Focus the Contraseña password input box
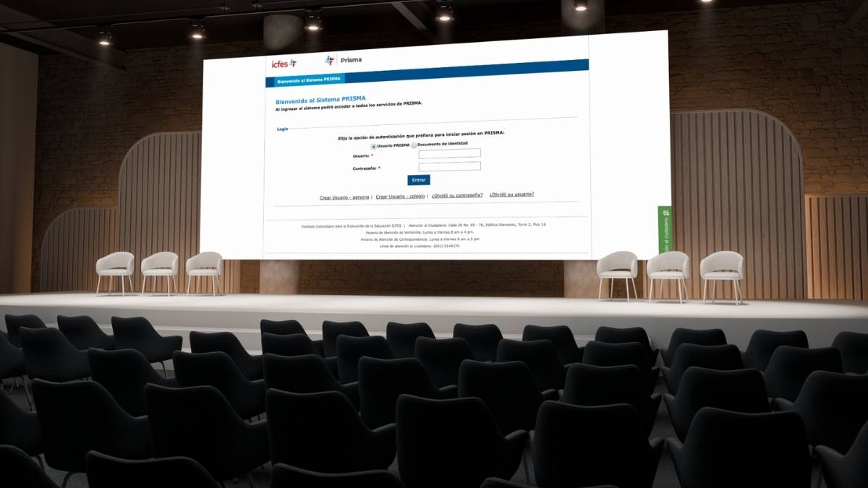 pyautogui.click(x=449, y=166)
